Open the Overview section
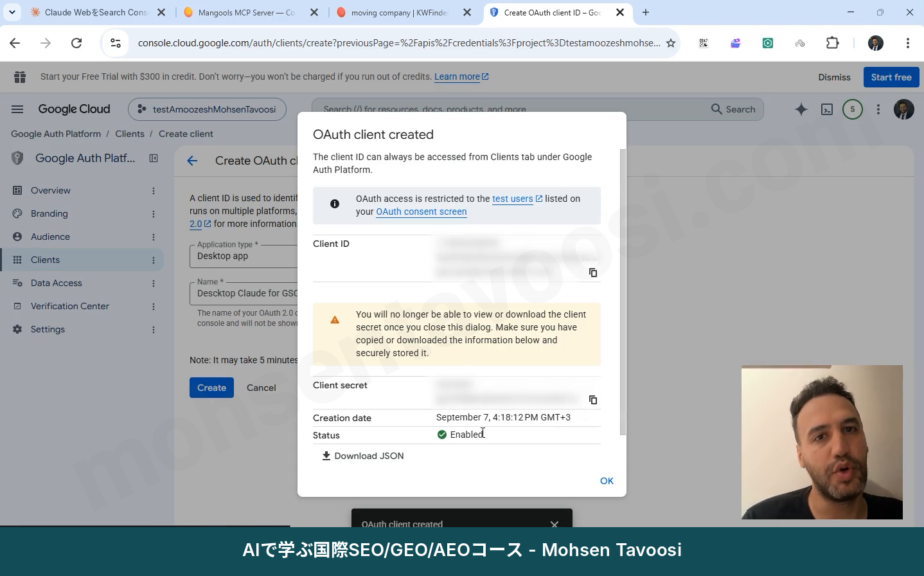 [x=51, y=190]
